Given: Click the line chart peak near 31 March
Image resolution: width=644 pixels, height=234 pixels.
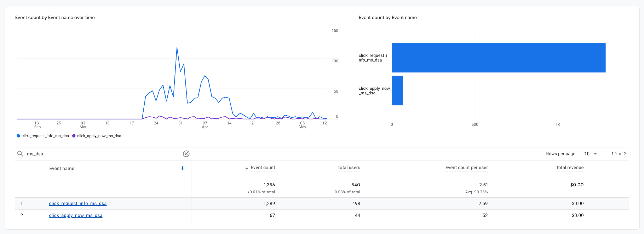Looking at the screenshot, I should (x=177, y=48).
